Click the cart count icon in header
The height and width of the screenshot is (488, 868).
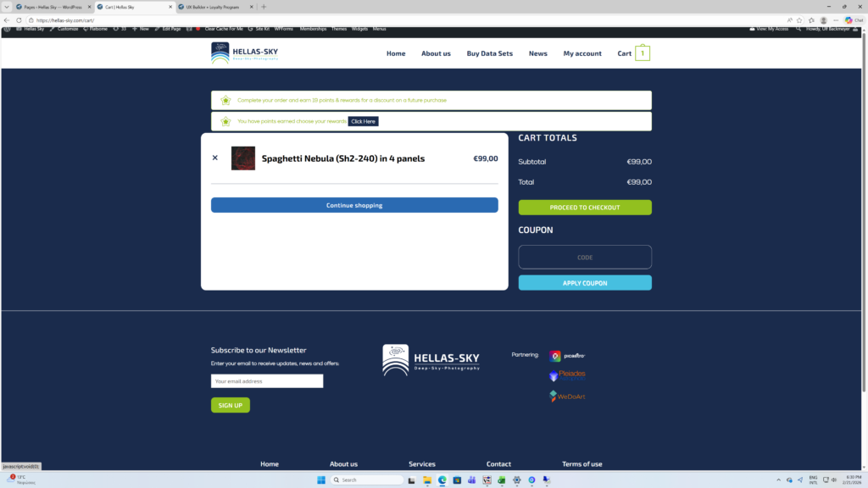(x=643, y=53)
